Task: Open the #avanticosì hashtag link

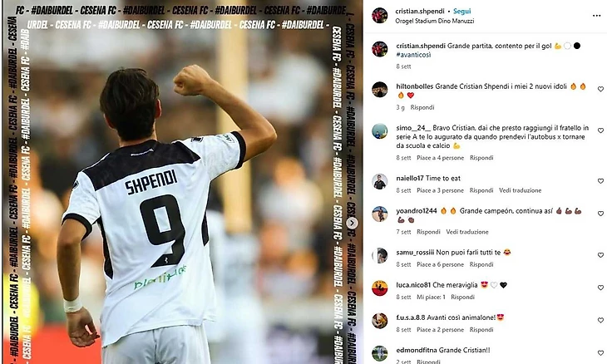Action: (x=413, y=55)
